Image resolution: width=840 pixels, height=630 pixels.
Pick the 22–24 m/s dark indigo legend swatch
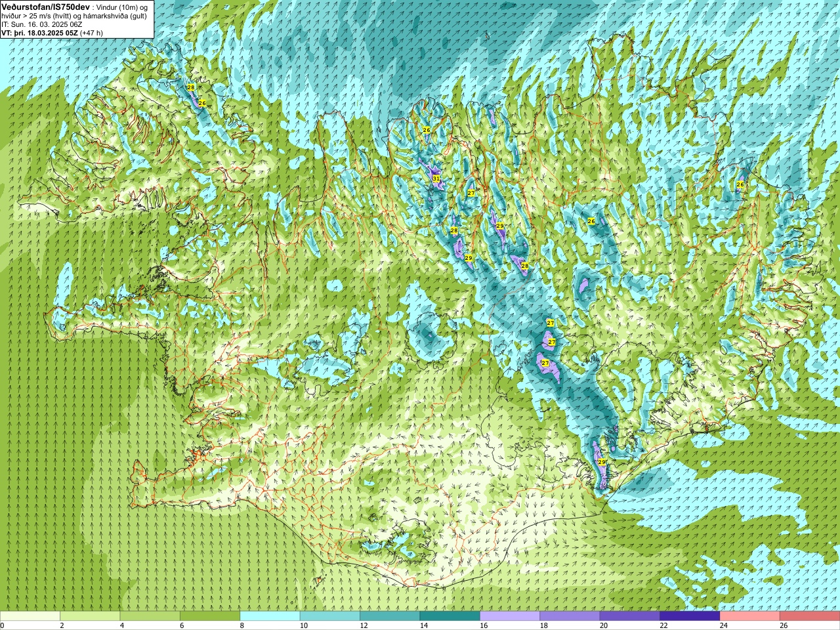coord(690,616)
